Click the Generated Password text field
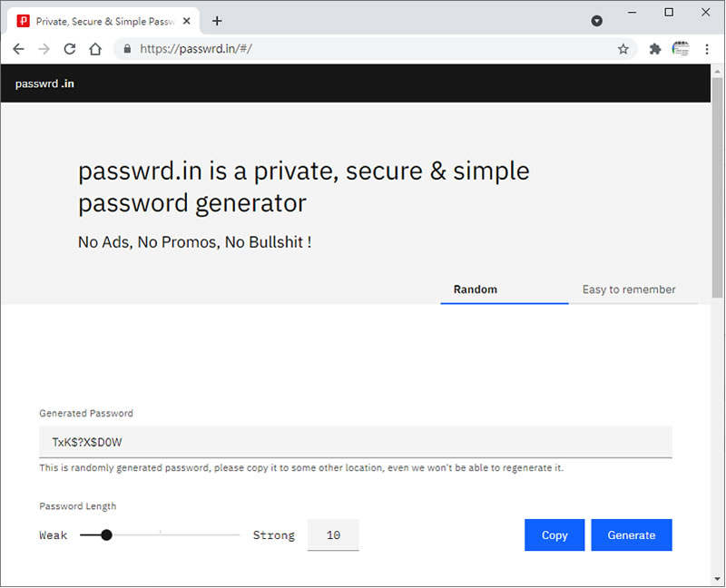This screenshot has width=726, height=588. click(x=355, y=442)
